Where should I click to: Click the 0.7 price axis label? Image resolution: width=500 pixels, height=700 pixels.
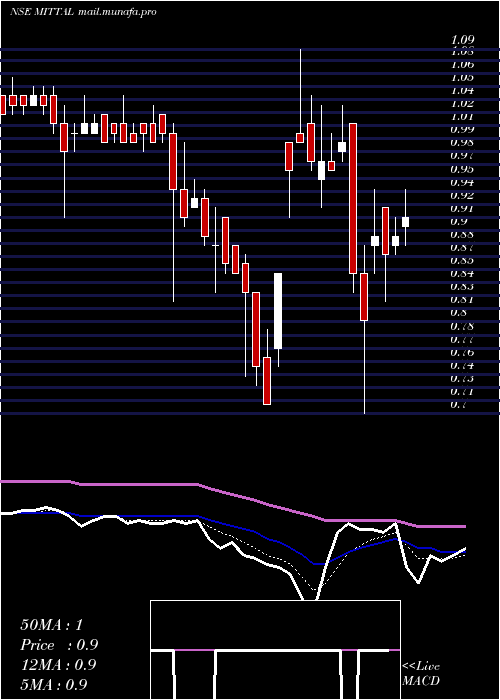459,405
